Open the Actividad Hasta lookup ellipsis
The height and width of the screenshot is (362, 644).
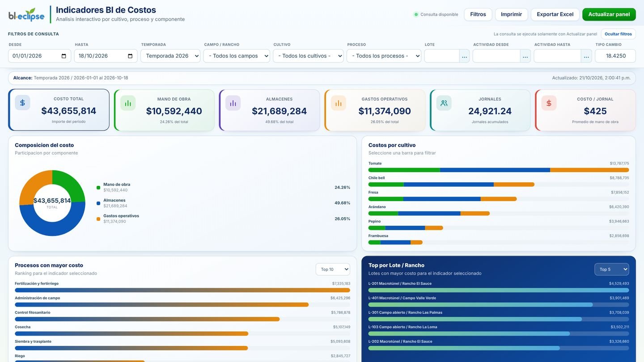[x=586, y=56]
